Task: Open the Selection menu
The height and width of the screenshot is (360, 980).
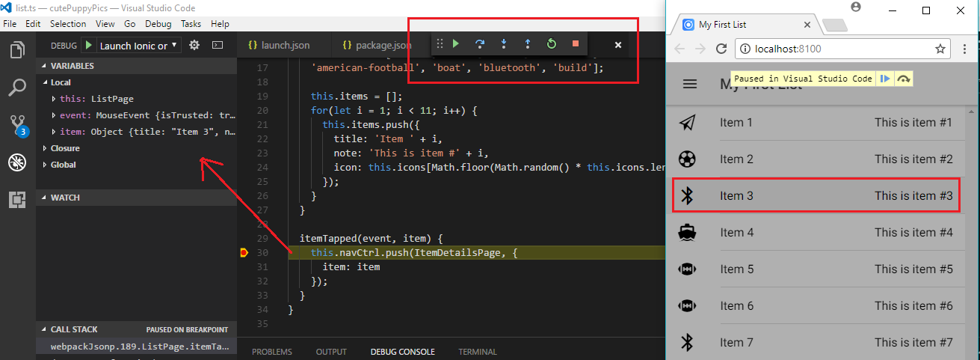Action: 68,24
